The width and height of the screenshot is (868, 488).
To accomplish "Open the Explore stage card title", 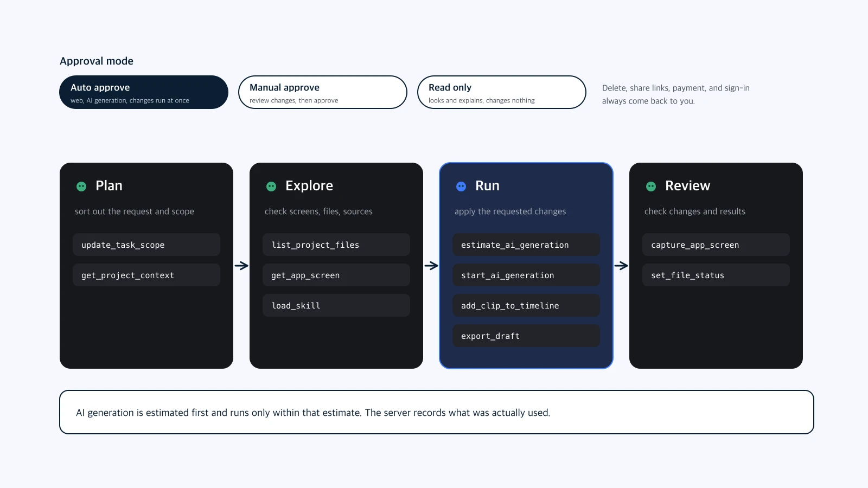I will tap(309, 186).
